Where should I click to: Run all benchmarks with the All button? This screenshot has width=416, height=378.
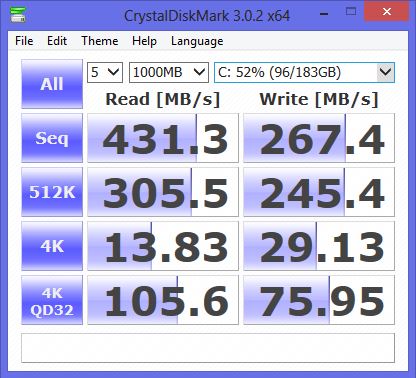pyautogui.click(x=52, y=84)
